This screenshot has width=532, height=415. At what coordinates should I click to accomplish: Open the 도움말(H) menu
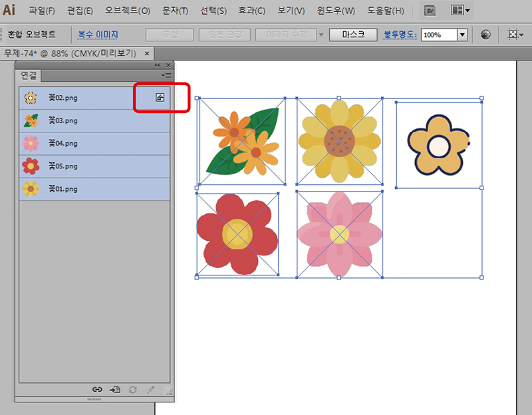tap(386, 11)
